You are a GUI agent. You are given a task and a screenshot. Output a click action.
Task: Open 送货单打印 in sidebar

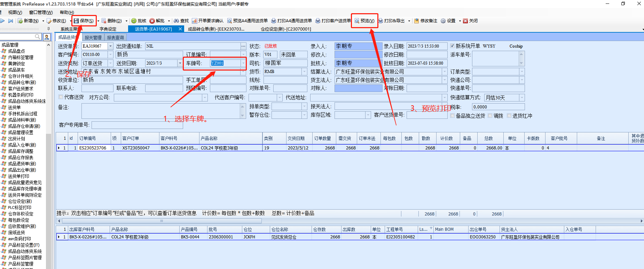pos(18,176)
